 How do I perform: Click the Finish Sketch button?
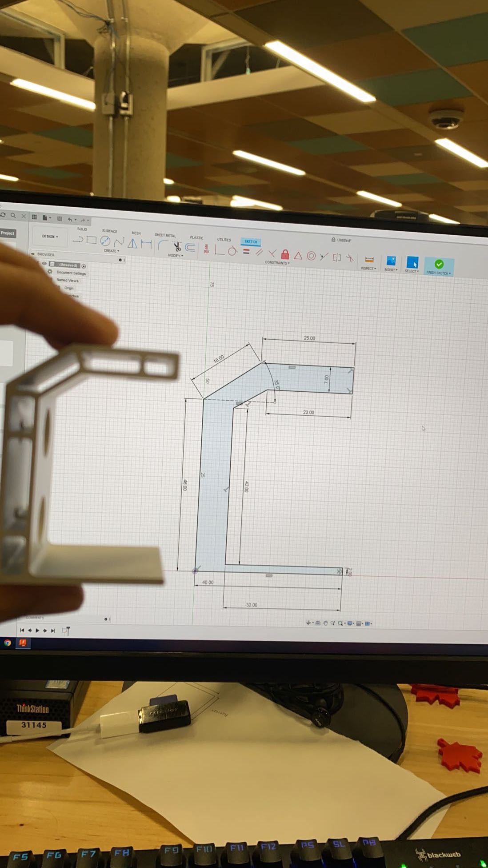439,267
